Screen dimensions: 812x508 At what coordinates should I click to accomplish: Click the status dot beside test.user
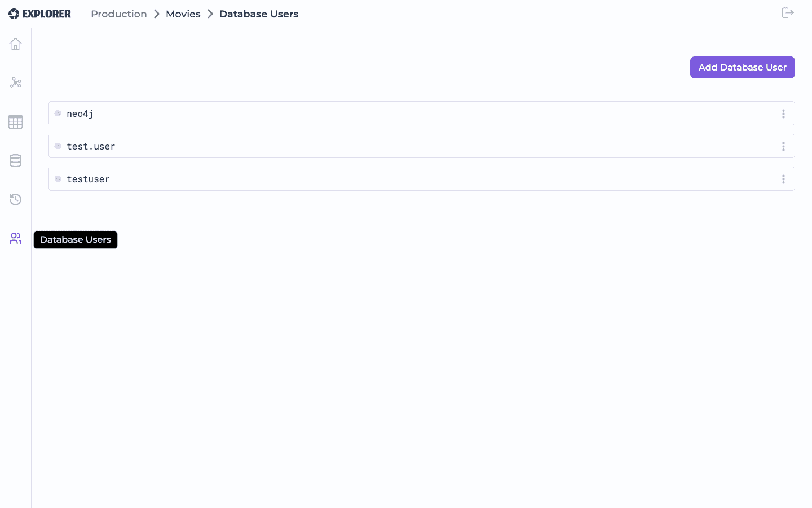coord(58,146)
